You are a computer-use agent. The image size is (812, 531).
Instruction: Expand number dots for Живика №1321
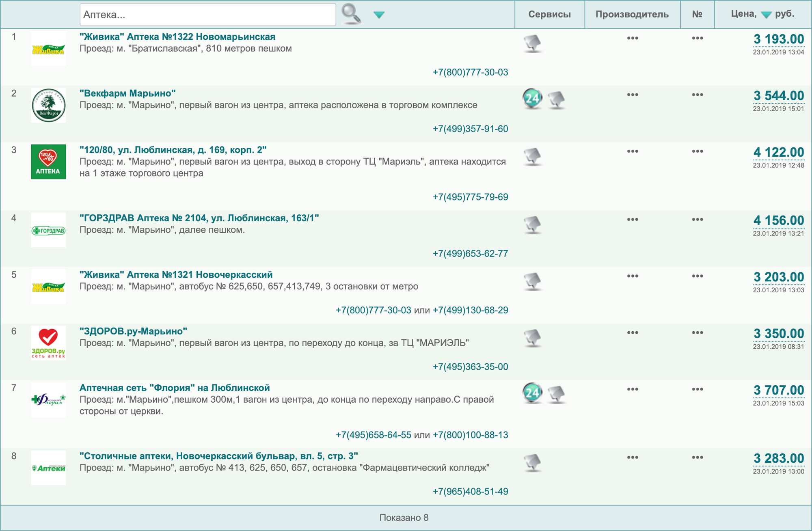pyautogui.click(x=698, y=276)
